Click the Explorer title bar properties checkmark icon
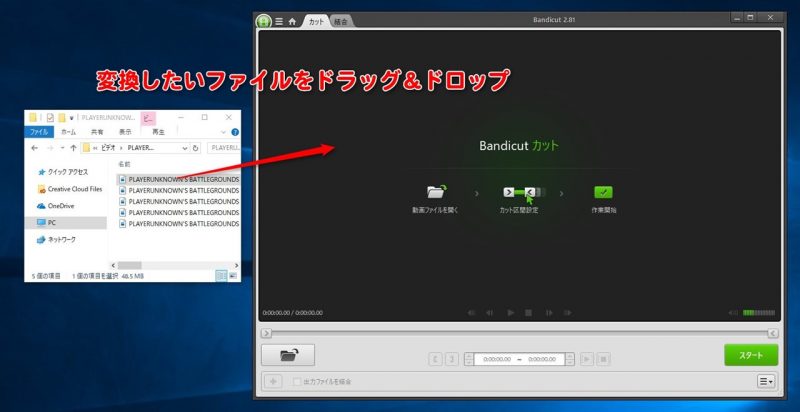 click(x=49, y=118)
